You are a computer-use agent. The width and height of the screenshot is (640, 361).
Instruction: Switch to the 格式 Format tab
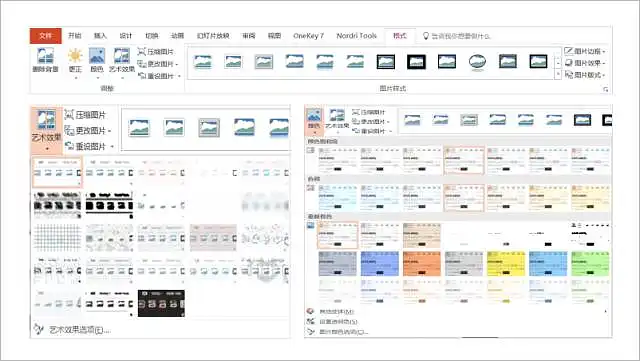click(400, 36)
